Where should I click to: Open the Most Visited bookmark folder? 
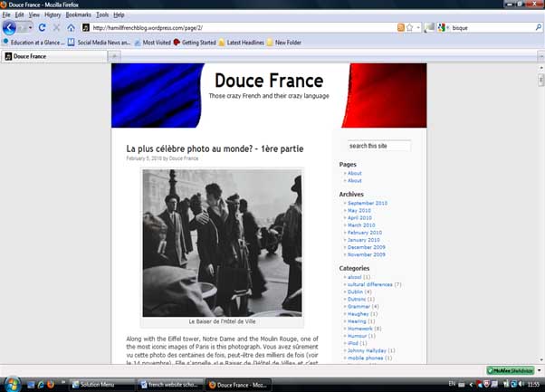coord(153,43)
